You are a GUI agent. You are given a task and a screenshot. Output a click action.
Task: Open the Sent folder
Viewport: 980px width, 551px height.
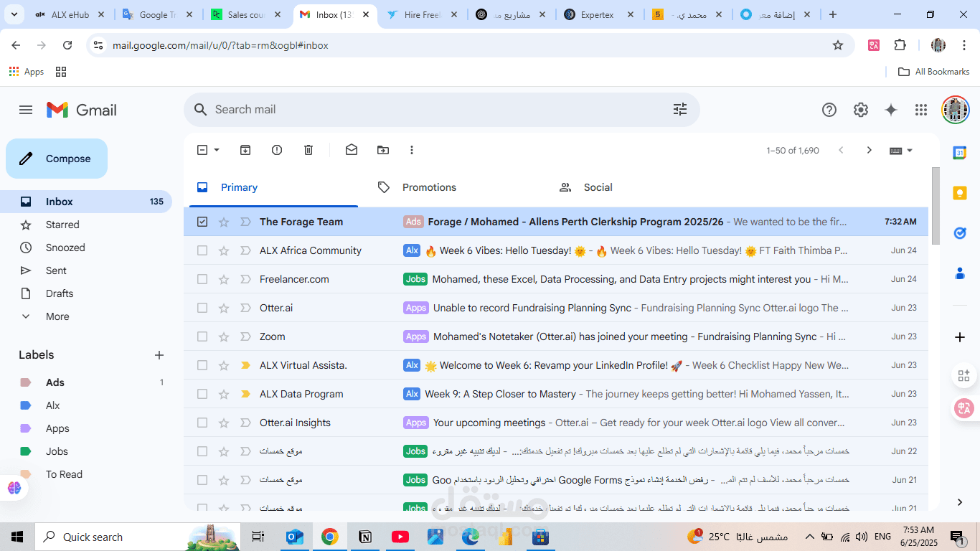(x=56, y=270)
